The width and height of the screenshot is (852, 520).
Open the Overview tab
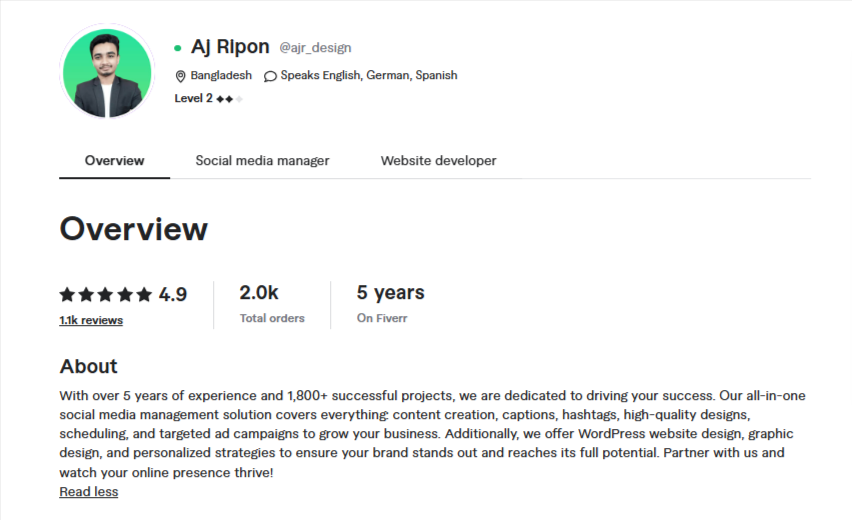pyautogui.click(x=114, y=160)
